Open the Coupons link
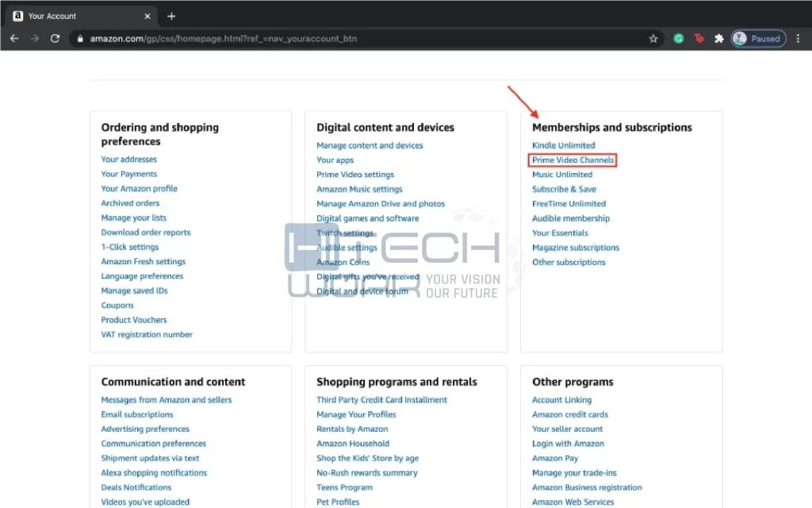812x508 pixels. (x=117, y=306)
